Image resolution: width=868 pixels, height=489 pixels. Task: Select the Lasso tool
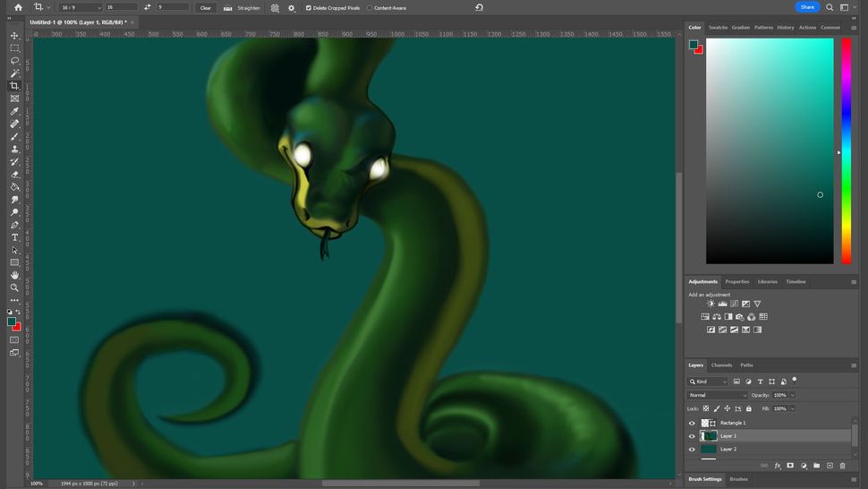(14, 61)
